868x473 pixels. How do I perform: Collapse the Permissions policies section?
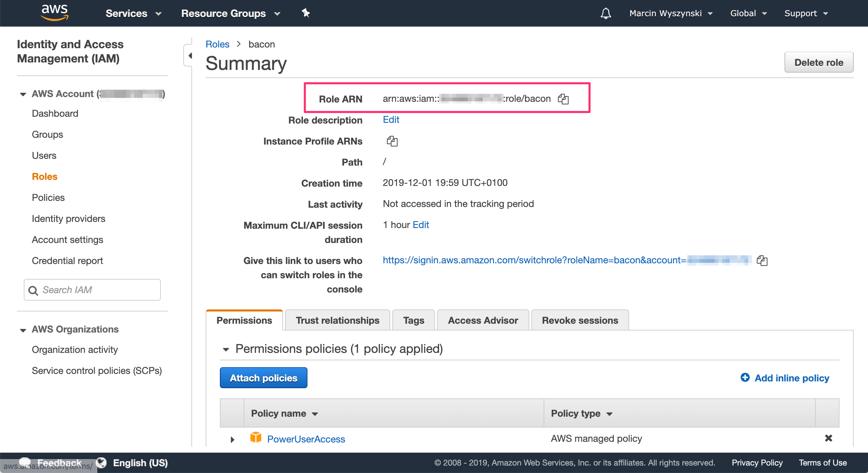(x=226, y=349)
